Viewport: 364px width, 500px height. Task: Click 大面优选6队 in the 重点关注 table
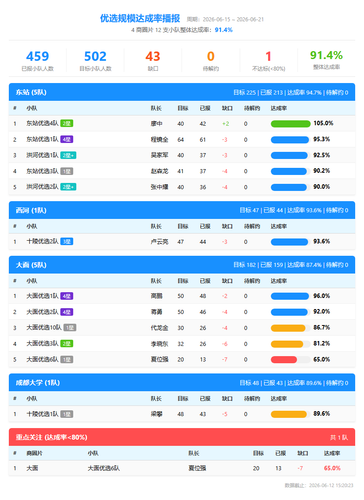point(104,469)
